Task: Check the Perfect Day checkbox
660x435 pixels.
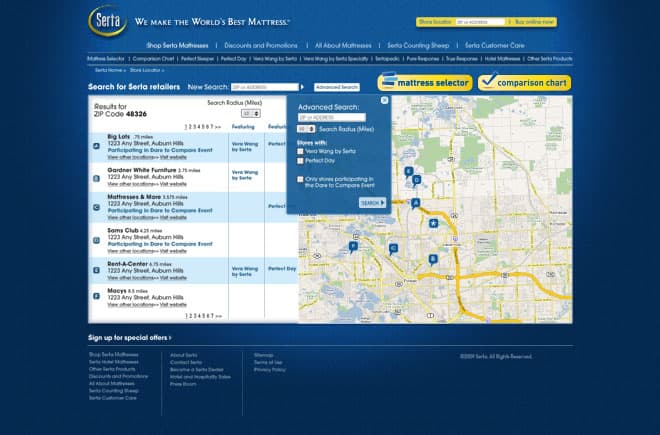Action: click(x=300, y=161)
